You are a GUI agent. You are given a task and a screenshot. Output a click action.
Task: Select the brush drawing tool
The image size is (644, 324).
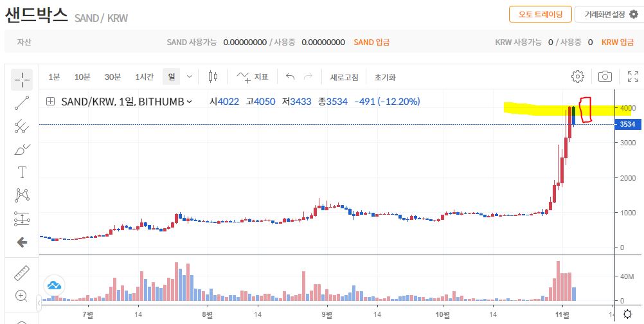22,150
